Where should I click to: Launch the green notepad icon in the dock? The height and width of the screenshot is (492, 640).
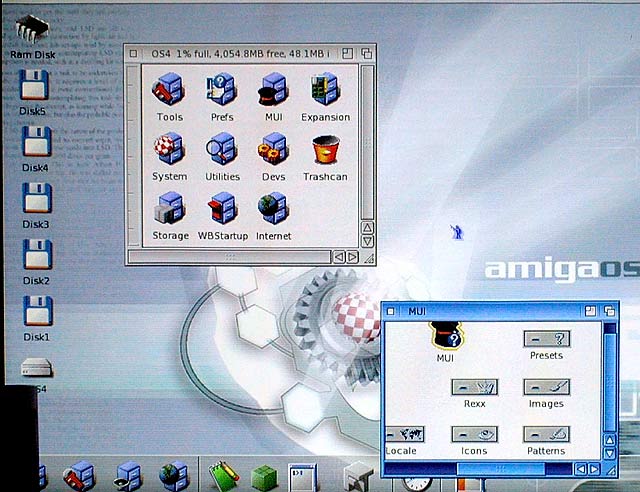click(223, 477)
